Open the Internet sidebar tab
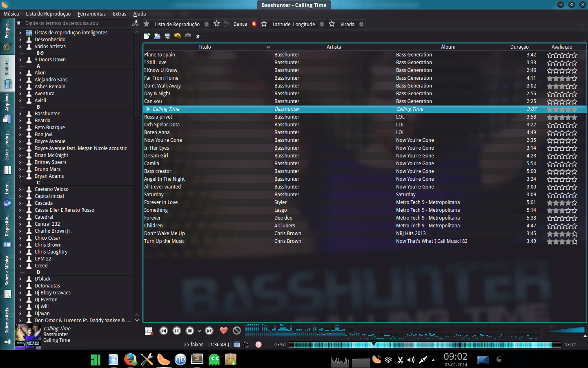The width and height of the screenshot is (588, 368). pos(7,194)
